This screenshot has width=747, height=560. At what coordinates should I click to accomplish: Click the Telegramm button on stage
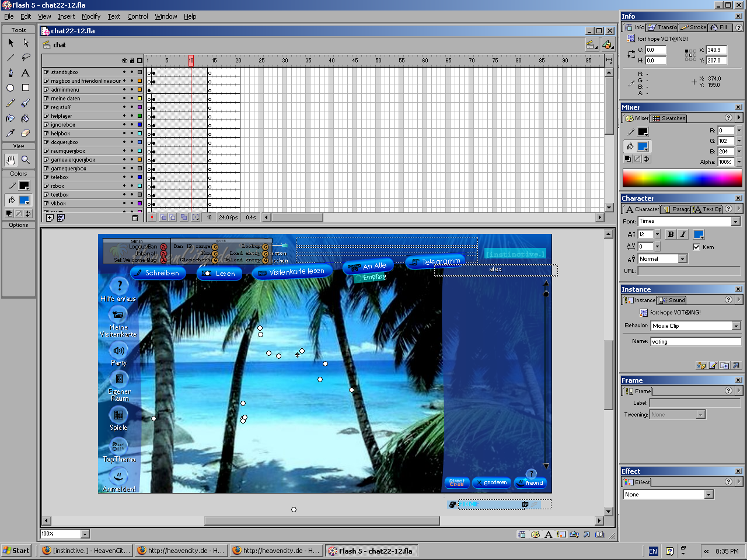[436, 262]
